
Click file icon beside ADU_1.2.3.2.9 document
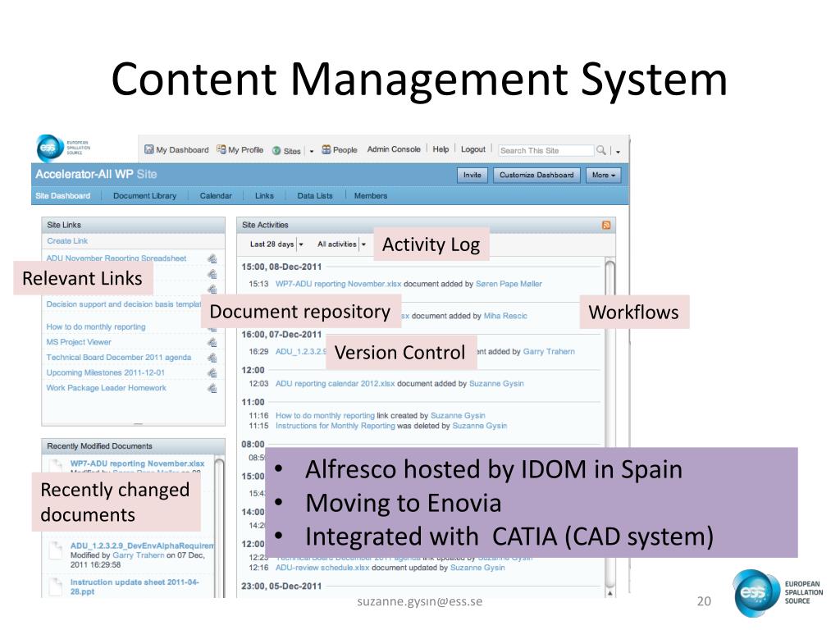pyautogui.click(x=56, y=549)
